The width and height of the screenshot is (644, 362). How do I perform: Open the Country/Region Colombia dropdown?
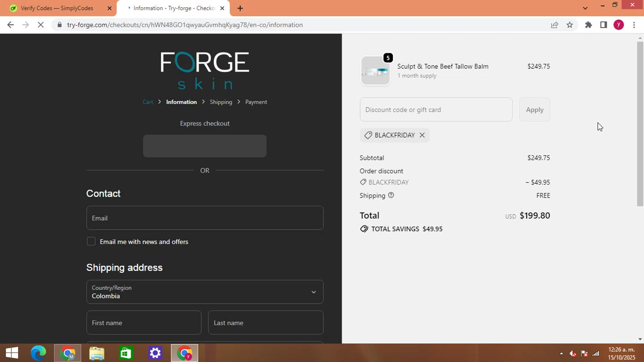(205, 292)
